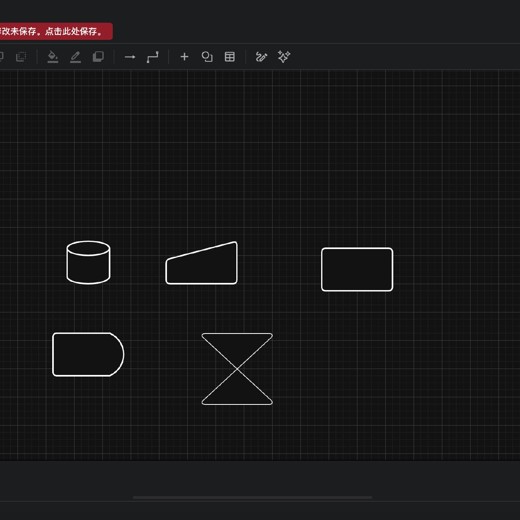Select the hourglass collate shape
The height and width of the screenshot is (520, 520).
click(237, 369)
